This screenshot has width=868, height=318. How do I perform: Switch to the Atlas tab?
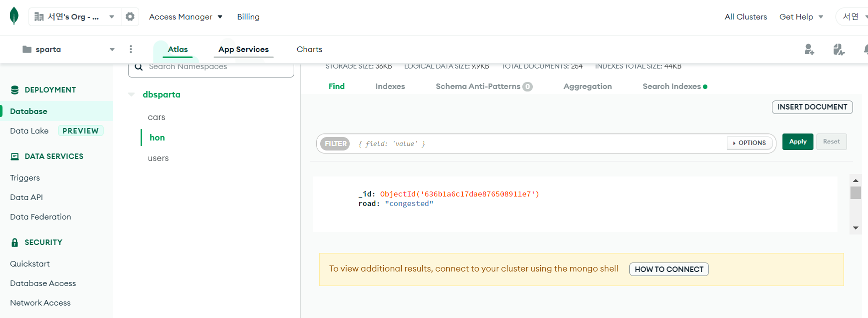[178, 49]
